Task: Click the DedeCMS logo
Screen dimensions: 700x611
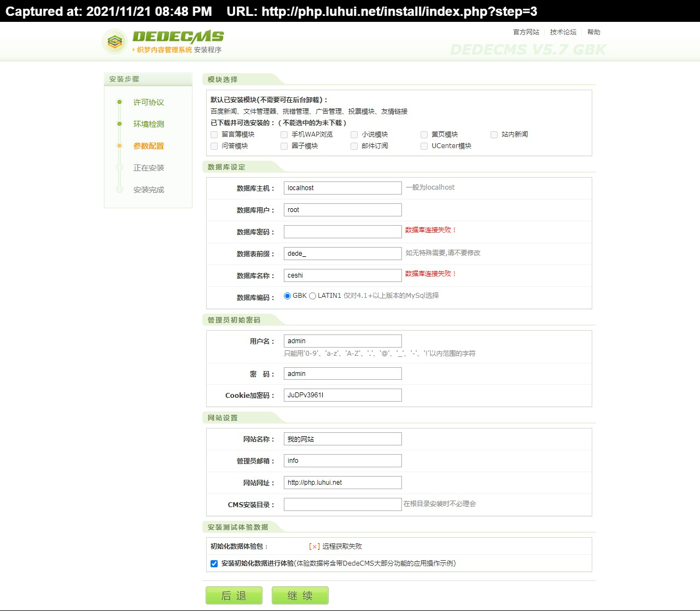Action: (163, 41)
